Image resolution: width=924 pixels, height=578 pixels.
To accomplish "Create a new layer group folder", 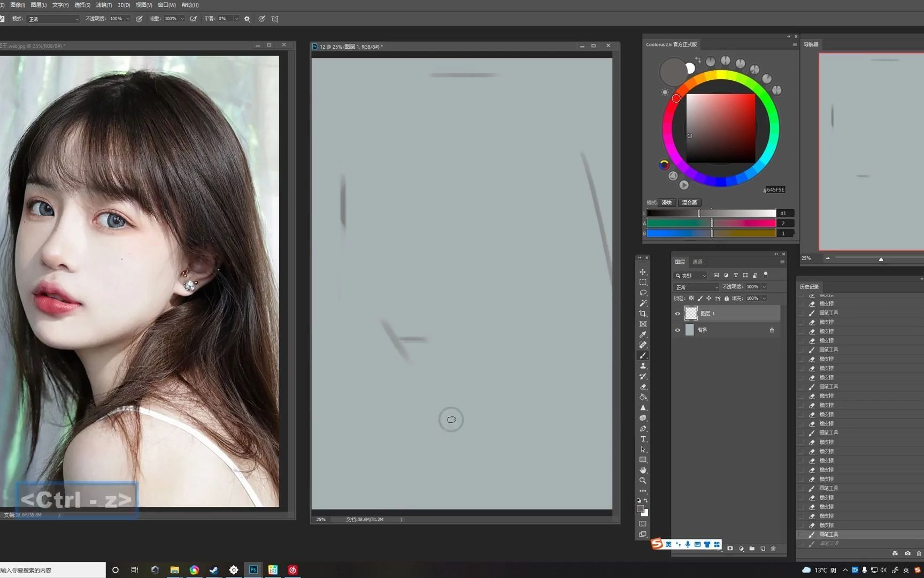I will (752, 549).
